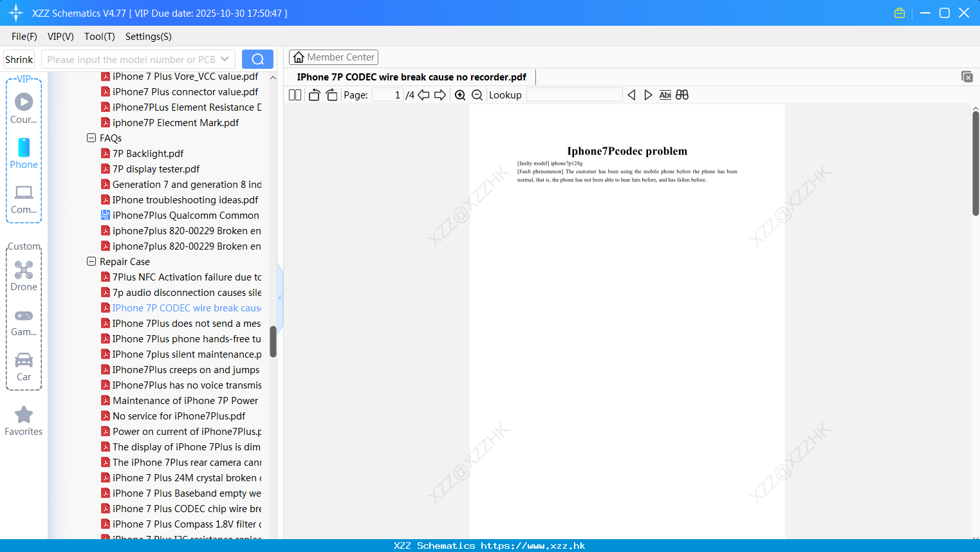Click the blue search button

point(257,59)
